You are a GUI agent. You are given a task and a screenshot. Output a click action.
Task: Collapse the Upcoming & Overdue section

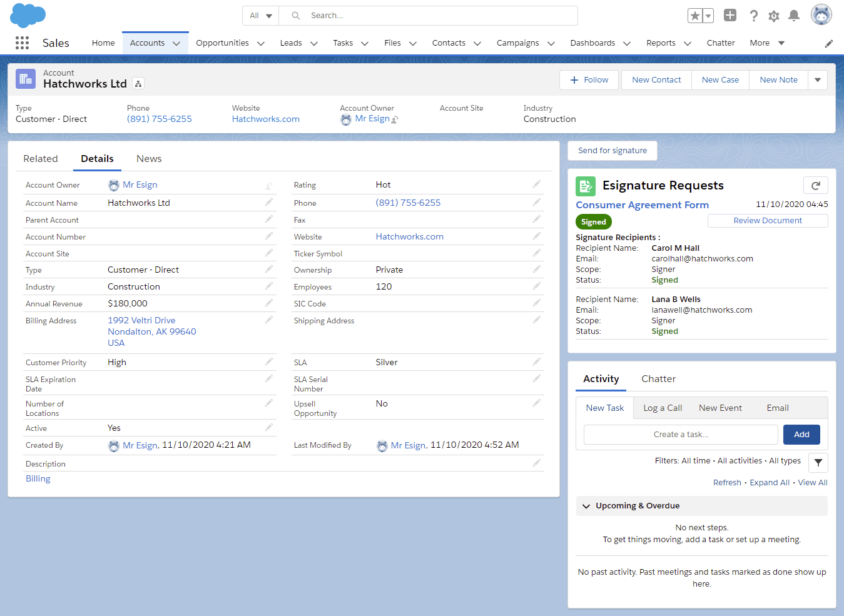tap(586, 506)
